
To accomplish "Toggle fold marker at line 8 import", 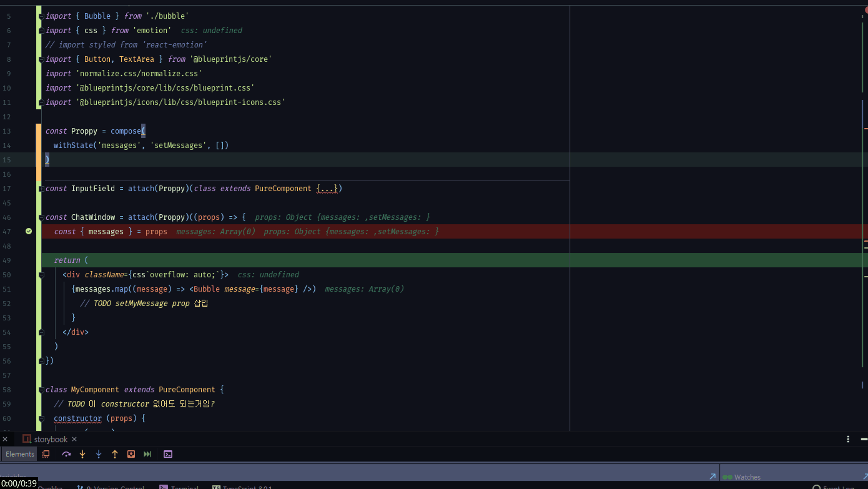I will click(x=41, y=59).
